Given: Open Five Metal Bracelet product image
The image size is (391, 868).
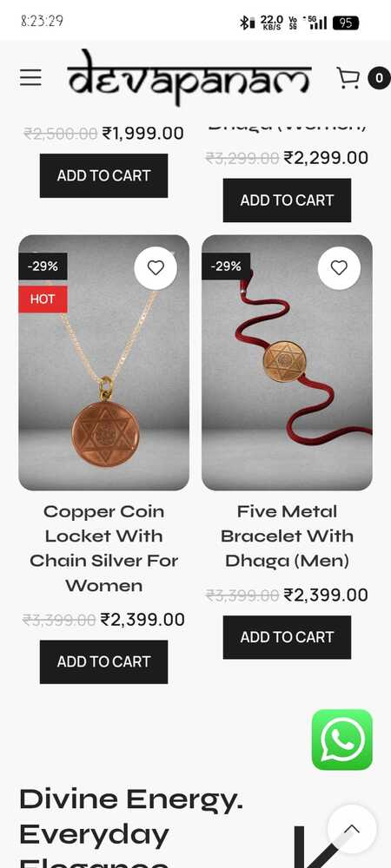Looking at the screenshot, I should [x=287, y=363].
